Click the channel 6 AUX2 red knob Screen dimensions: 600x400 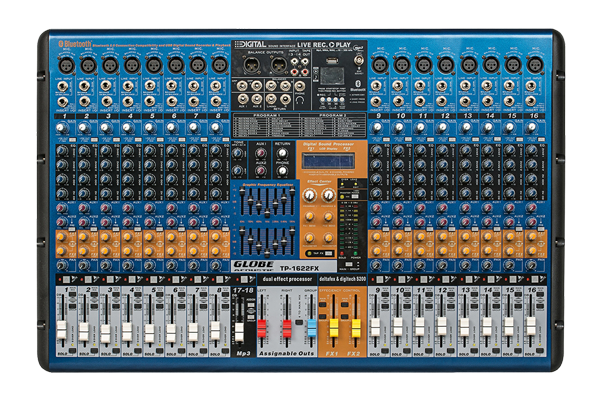(171, 222)
